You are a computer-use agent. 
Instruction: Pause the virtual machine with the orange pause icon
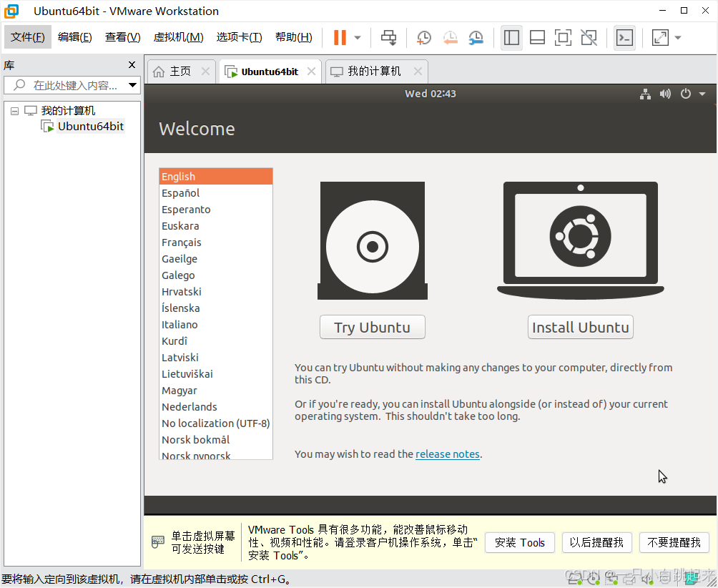340,37
